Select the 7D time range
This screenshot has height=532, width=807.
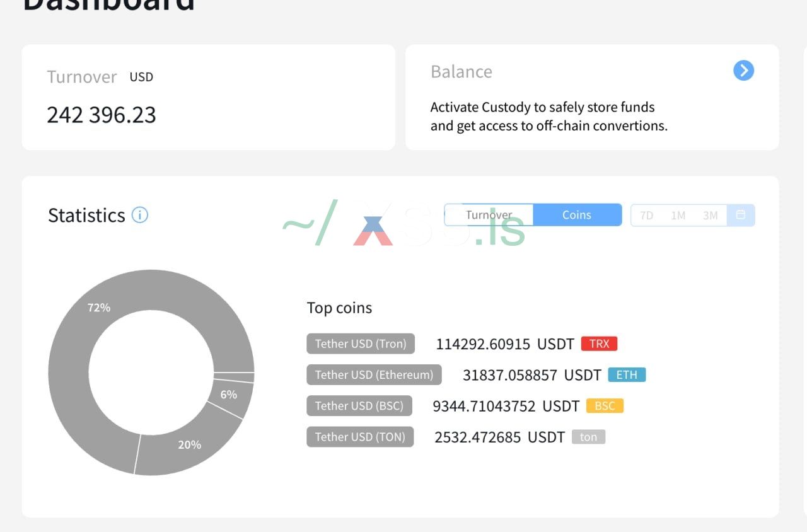pyautogui.click(x=646, y=216)
